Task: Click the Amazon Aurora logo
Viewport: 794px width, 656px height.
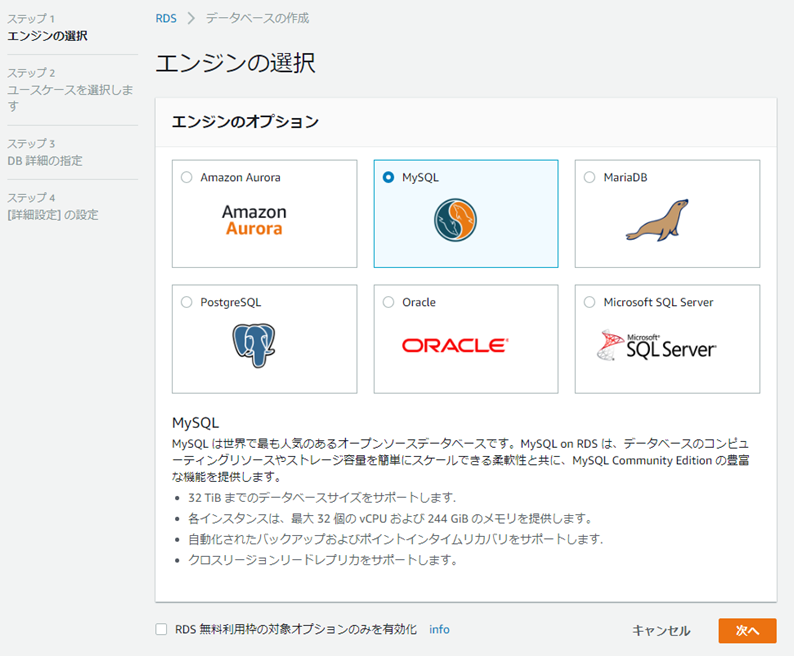Action: coord(253,220)
